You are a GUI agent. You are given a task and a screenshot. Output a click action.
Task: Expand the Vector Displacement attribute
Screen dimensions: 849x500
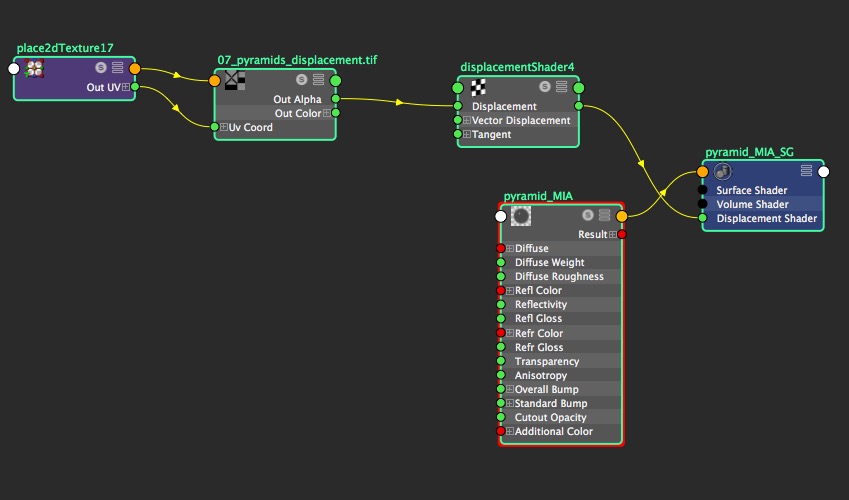coord(466,120)
